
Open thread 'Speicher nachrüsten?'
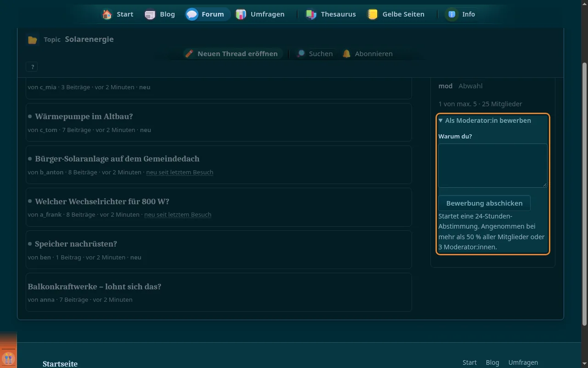pyautogui.click(x=76, y=244)
